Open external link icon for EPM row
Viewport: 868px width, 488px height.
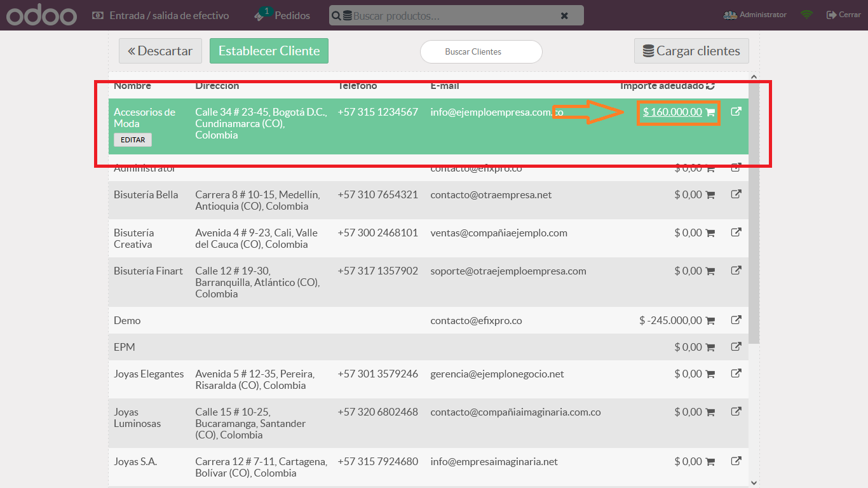[x=736, y=347]
